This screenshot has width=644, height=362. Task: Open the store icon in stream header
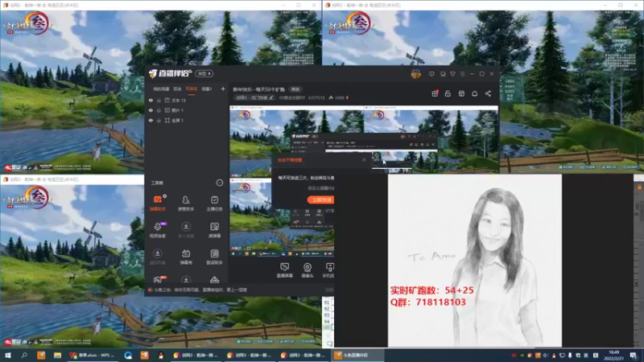coord(461,93)
